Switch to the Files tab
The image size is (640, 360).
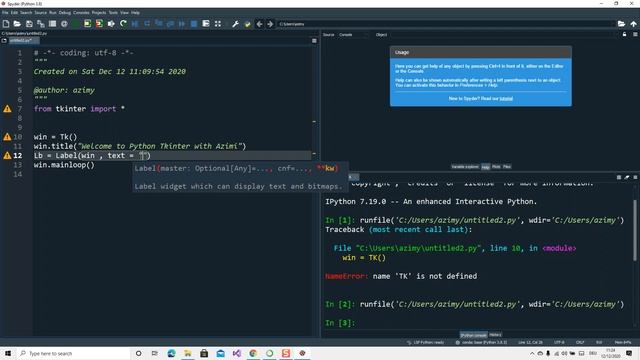tap(507, 167)
